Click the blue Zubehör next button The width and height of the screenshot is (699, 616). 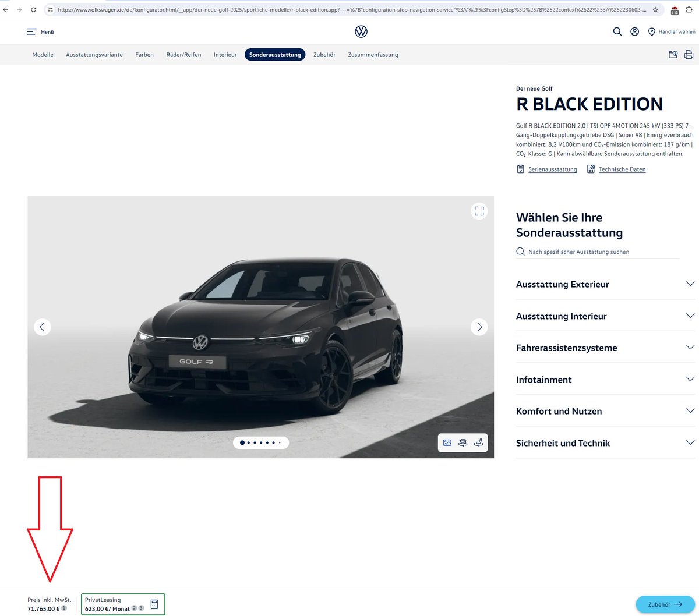click(665, 604)
